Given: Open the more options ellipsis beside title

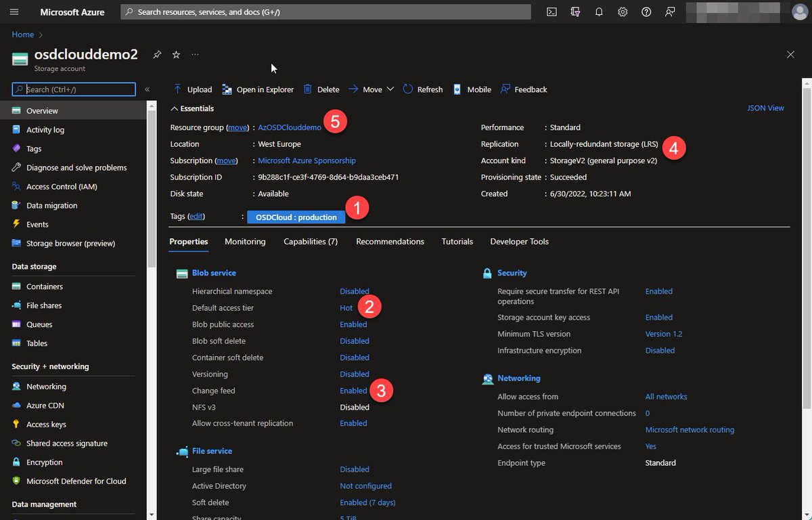Looking at the screenshot, I should click(195, 54).
